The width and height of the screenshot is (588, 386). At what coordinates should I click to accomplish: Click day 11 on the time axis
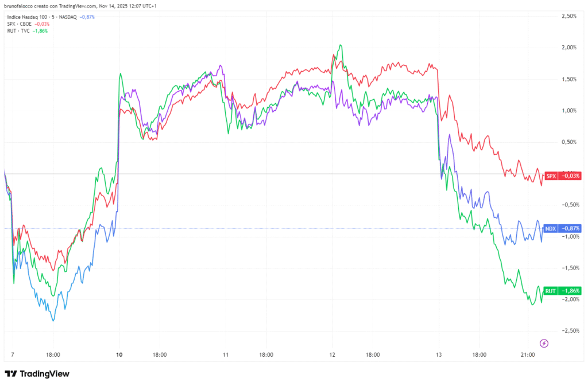225,355
